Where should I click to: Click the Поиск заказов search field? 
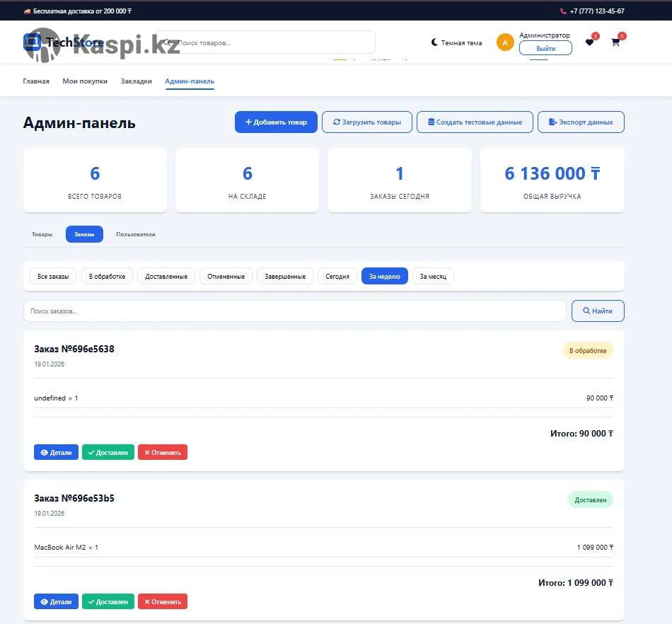point(294,311)
